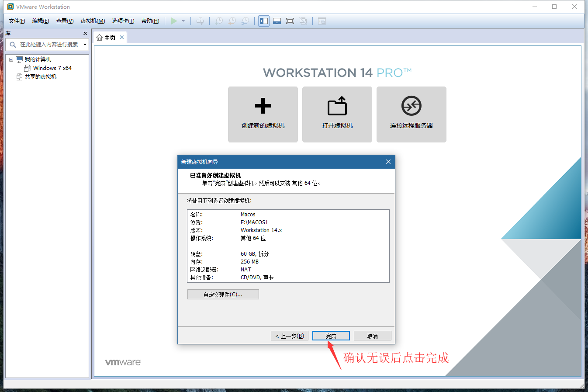This screenshot has width=588, height=392.
Task: Toggle the library panel visibility
Action: 263,21
